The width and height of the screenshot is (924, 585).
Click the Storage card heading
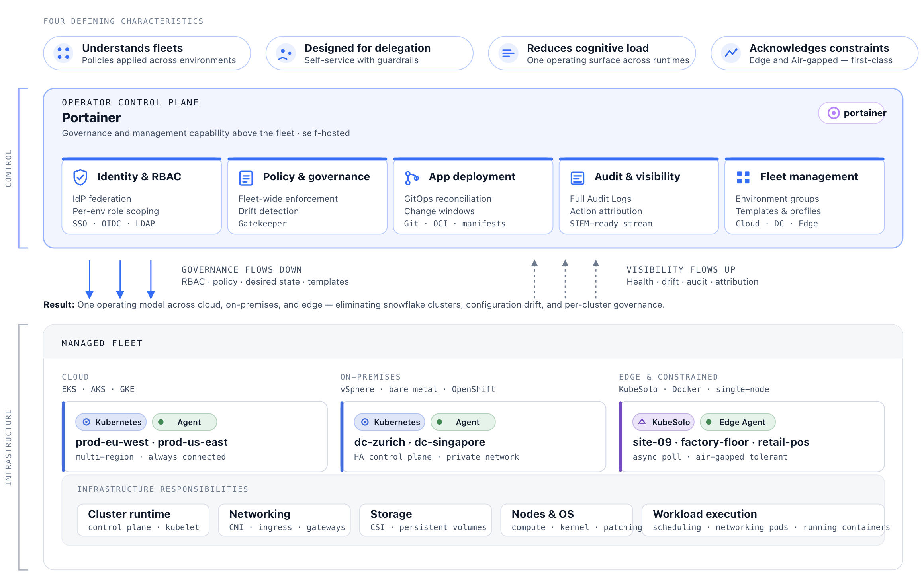[x=391, y=514]
